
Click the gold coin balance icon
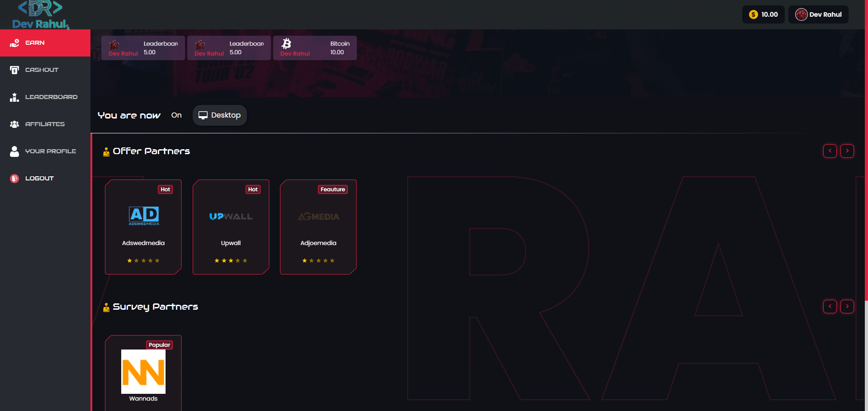pyautogui.click(x=753, y=14)
